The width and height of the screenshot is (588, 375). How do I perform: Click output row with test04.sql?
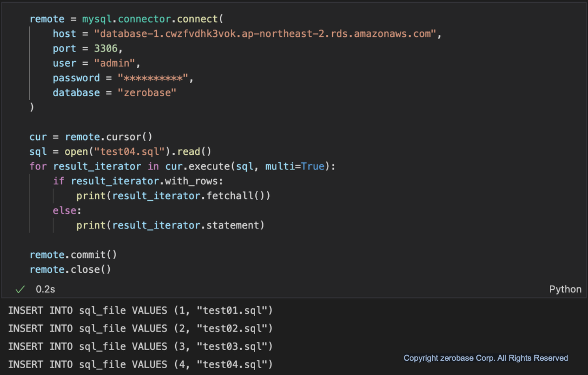tap(140, 364)
